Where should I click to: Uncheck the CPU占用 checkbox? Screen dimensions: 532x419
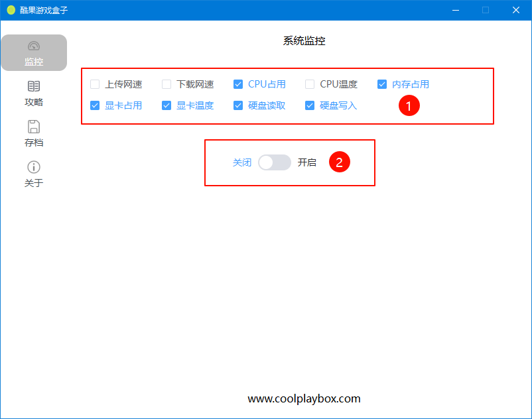(x=238, y=84)
